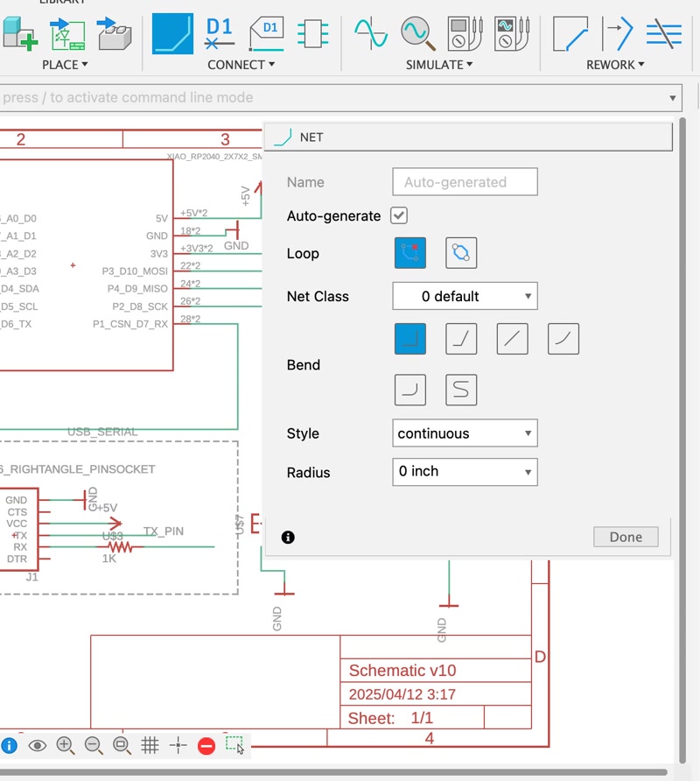
Task: Click the P3_D10_MOSI pin label
Action: (135, 271)
